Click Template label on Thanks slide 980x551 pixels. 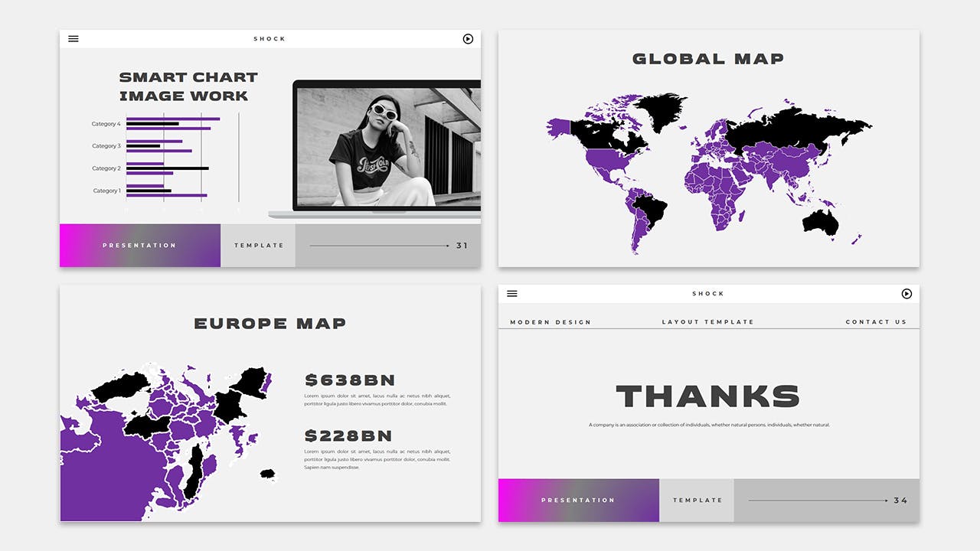(697, 500)
